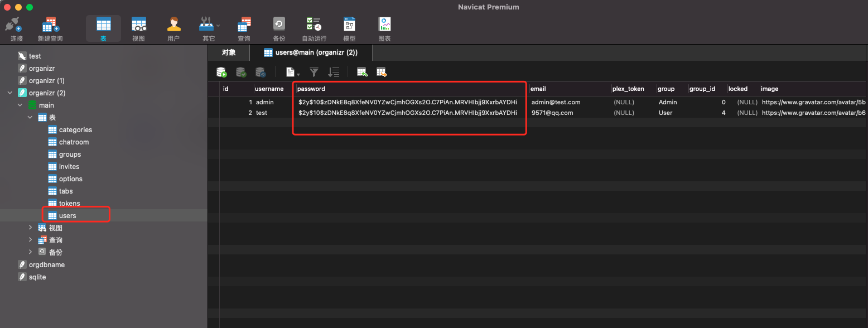Open the 用户 (User) toolbar icon
The image size is (868, 328).
pos(173,28)
